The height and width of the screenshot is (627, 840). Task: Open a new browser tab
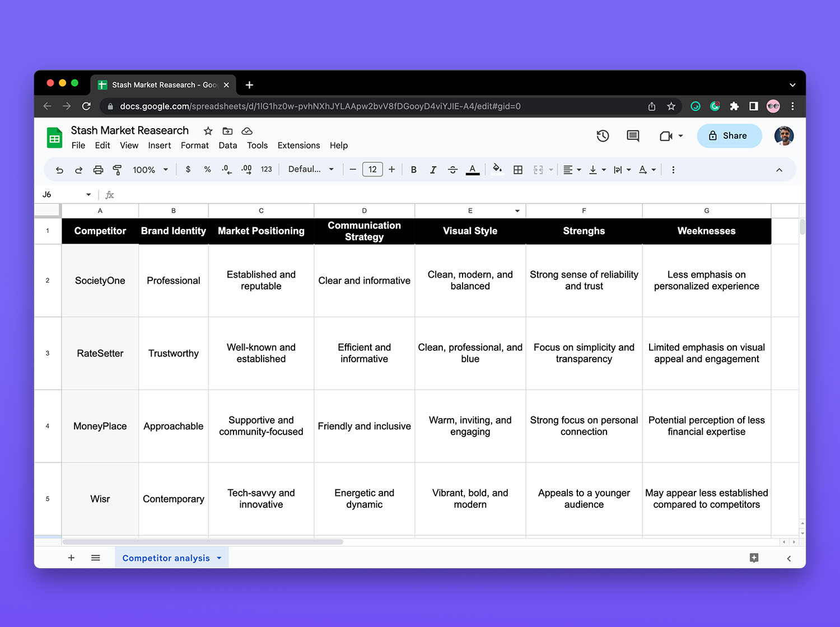(x=249, y=85)
